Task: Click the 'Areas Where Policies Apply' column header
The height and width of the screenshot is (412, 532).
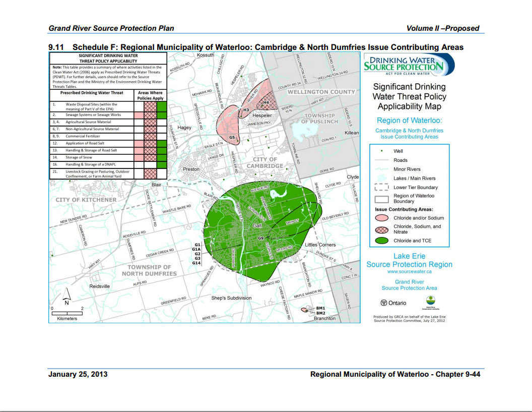Action: [x=150, y=95]
